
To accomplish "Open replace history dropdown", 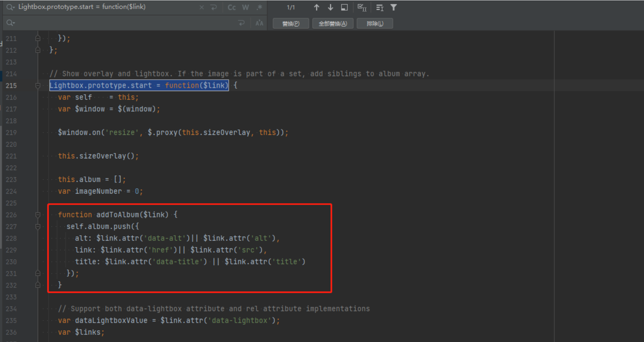I will coord(10,23).
